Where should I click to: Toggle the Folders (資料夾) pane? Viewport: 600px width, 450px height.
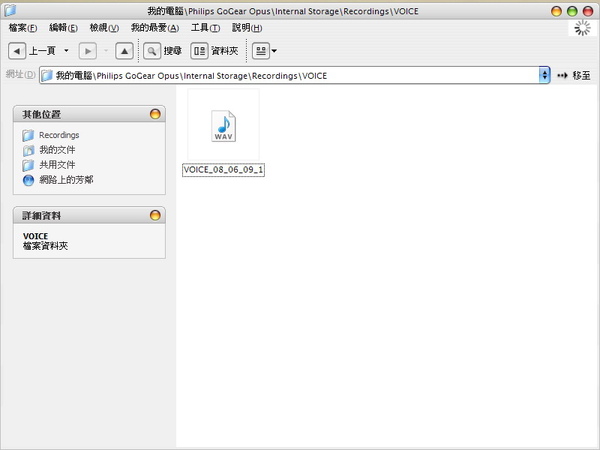(x=215, y=51)
